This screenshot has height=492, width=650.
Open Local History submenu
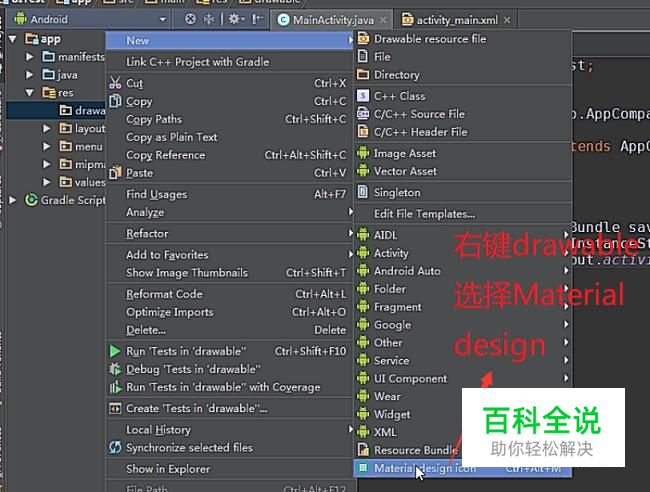230,430
